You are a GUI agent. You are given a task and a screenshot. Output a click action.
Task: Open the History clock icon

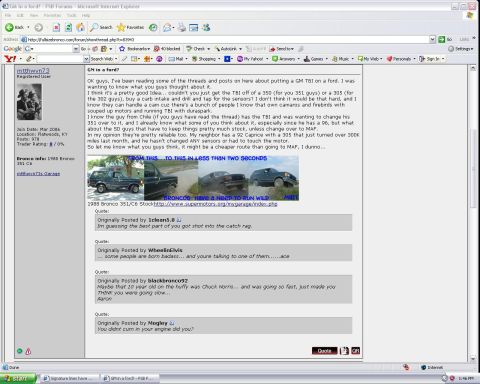point(153,27)
